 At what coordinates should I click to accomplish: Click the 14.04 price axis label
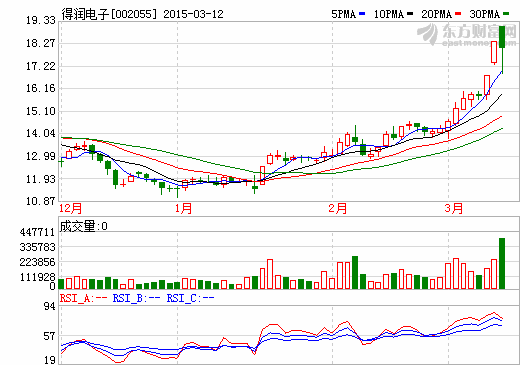point(41,133)
